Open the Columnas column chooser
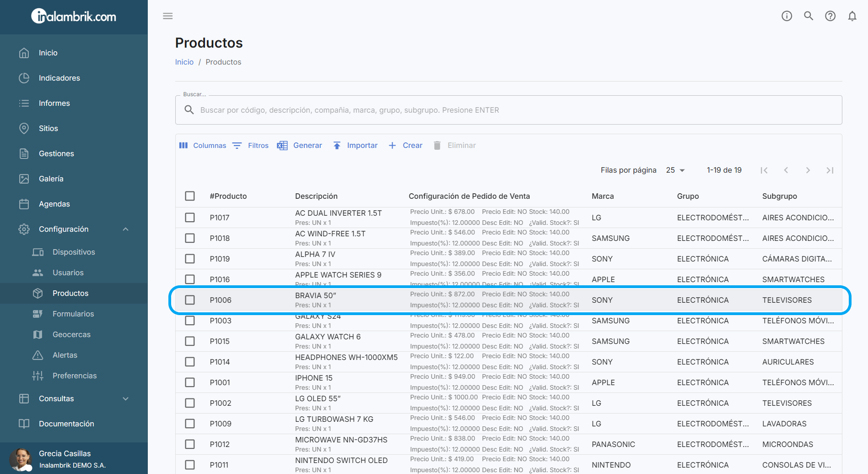Screen dimensions: 868x474 click(203, 145)
